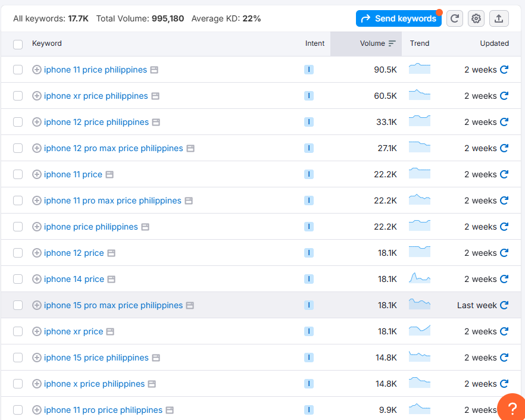Click the Send keywords button
The width and height of the screenshot is (525, 420).
point(399,18)
